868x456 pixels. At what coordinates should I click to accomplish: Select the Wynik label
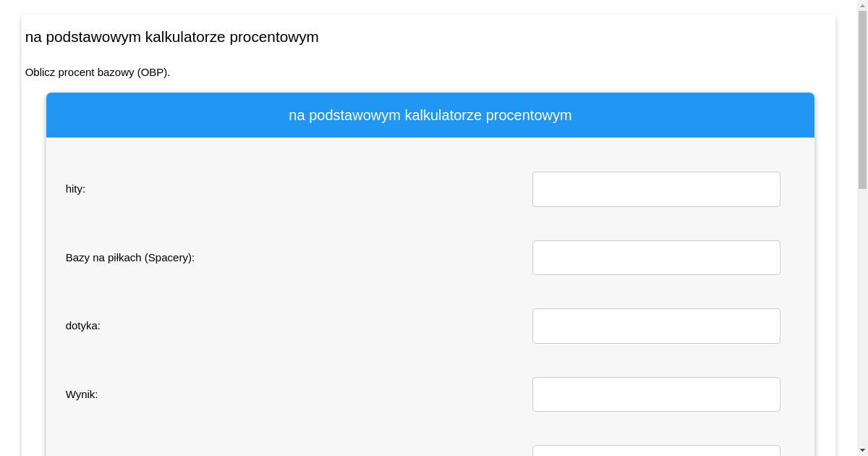coord(82,394)
